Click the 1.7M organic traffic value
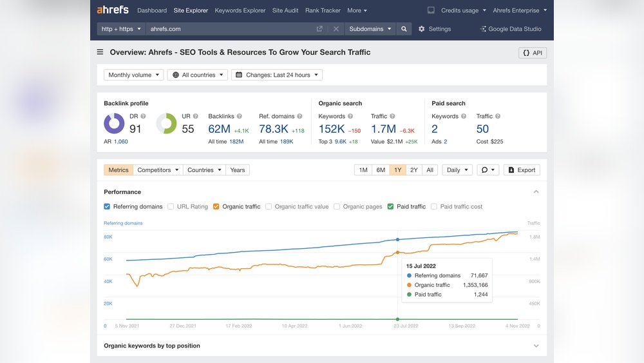The image size is (644, 363). point(383,129)
